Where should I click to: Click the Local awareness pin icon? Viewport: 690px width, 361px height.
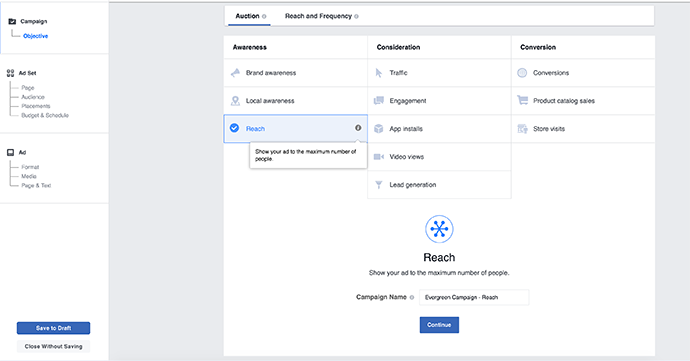pos(235,101)
